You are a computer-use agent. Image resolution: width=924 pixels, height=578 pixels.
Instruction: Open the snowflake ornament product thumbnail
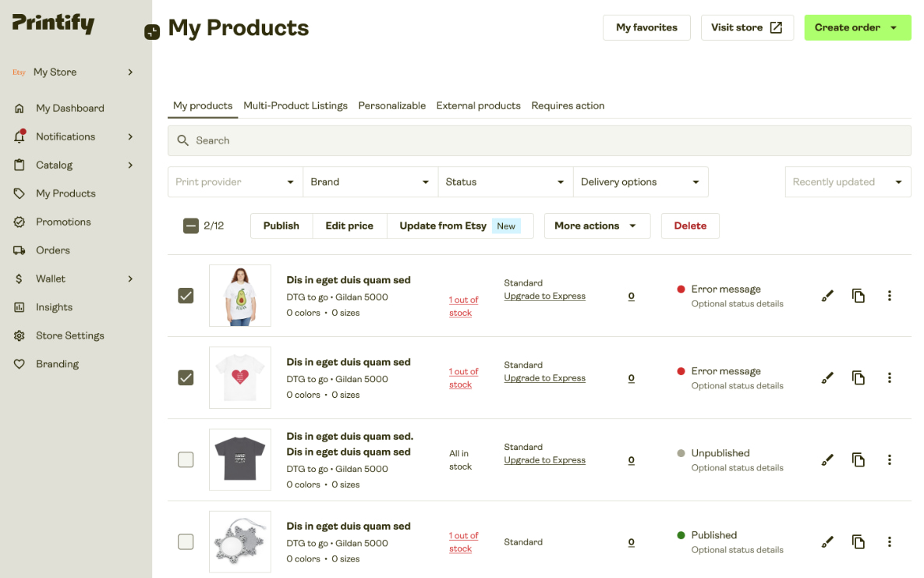240,541
